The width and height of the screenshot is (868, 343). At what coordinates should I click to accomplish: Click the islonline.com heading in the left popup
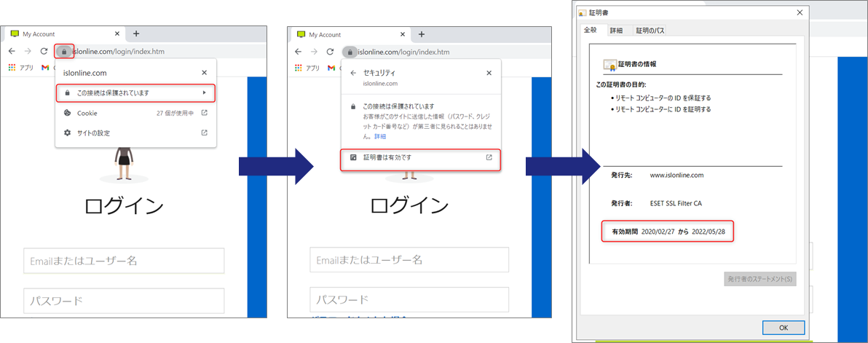[x=85, y=73]
